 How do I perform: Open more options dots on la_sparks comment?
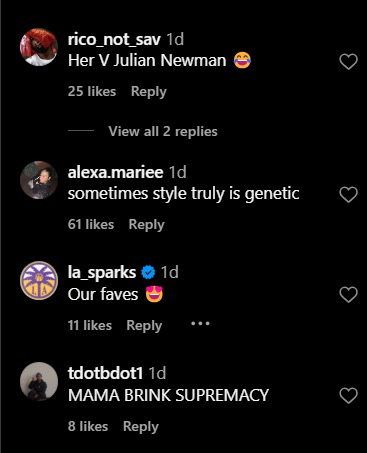click(200, 323)
